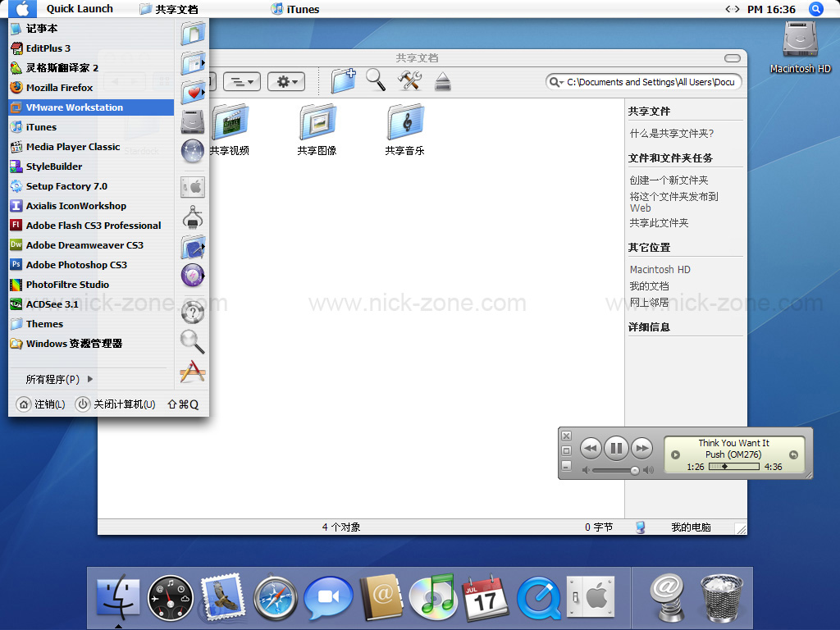
Task: Click the heart favorites folder in start menu
Action: point(193,92)
